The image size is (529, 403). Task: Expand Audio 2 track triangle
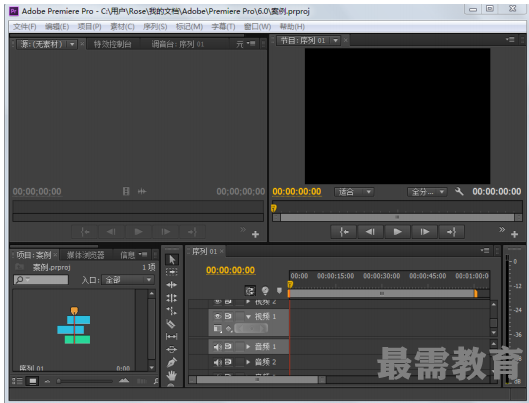(249, 362)
